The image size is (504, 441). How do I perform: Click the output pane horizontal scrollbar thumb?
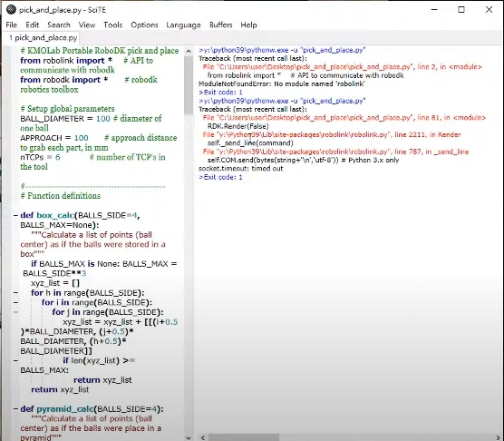[x=244, y=437]
